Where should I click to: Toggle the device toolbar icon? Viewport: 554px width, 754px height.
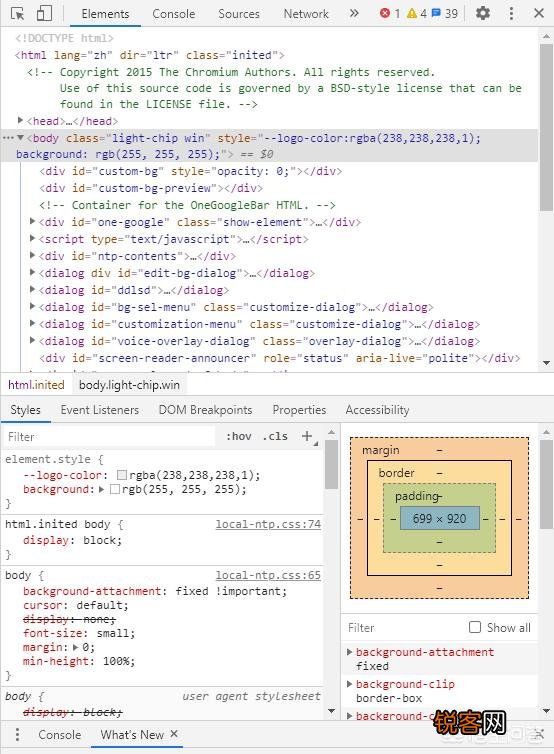(x=44, y=13)
